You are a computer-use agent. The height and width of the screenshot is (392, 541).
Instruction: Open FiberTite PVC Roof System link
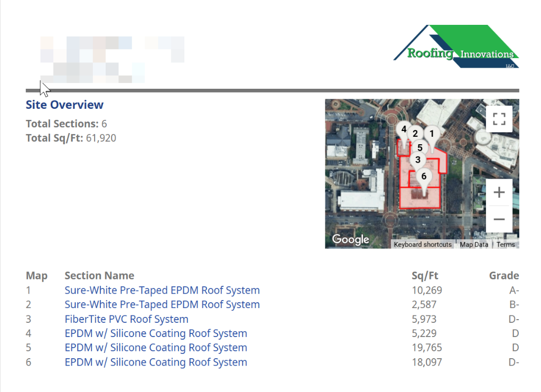point(126,319)
